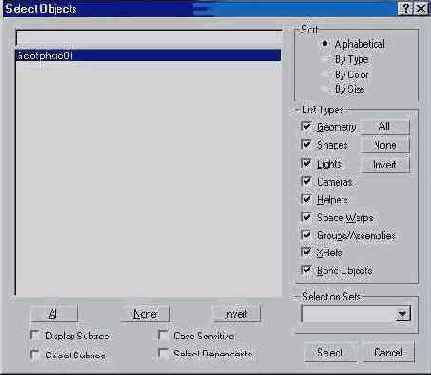Choose the By Type sort option
The height and width of the screenshot is (375, 431).
(325, 59)
